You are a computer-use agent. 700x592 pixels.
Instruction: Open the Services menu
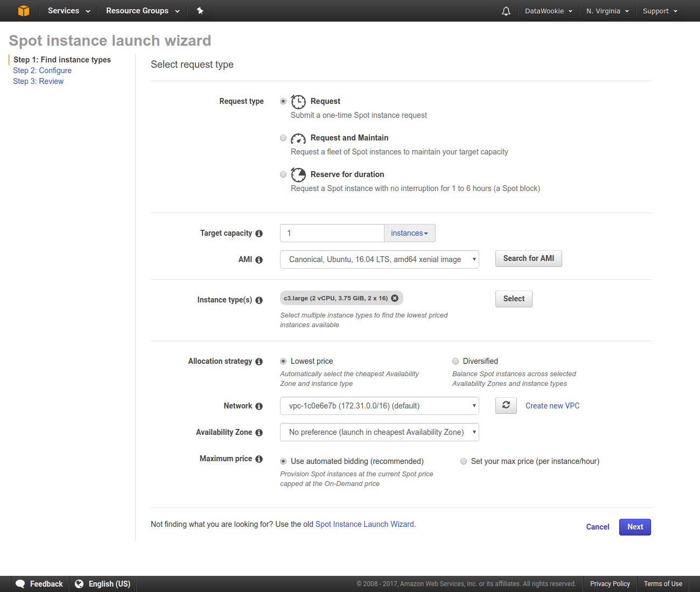tap(68, 11)
